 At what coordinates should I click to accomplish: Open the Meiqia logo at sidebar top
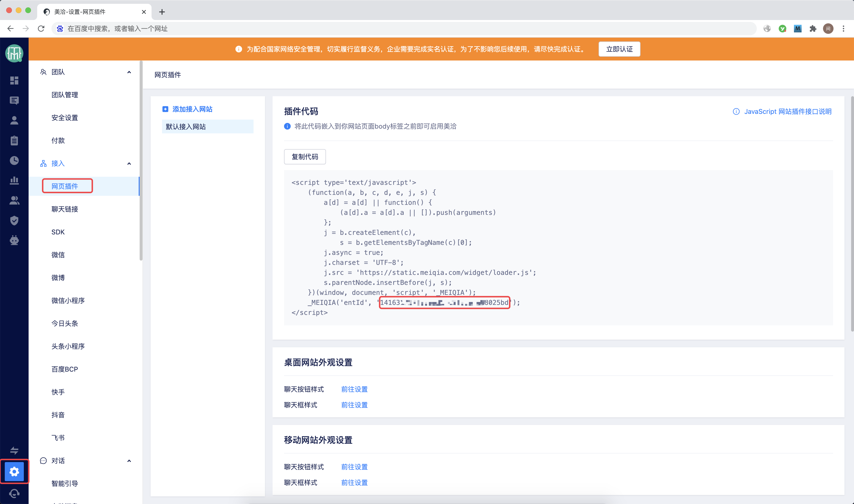14,53
